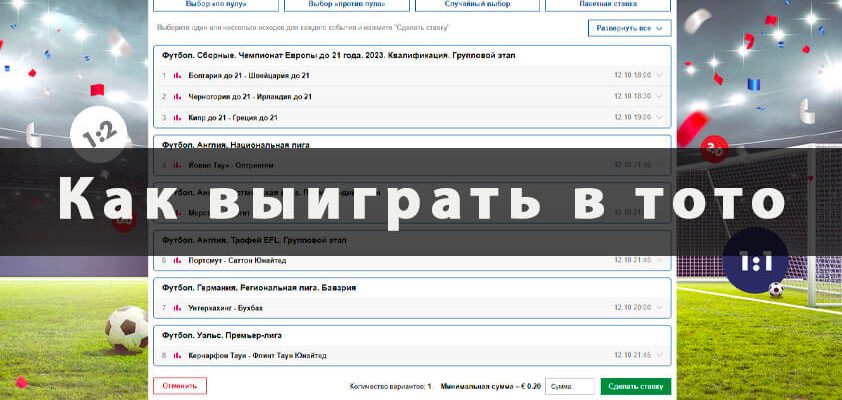Focus the Сумма input field

(x=570, y=386)
